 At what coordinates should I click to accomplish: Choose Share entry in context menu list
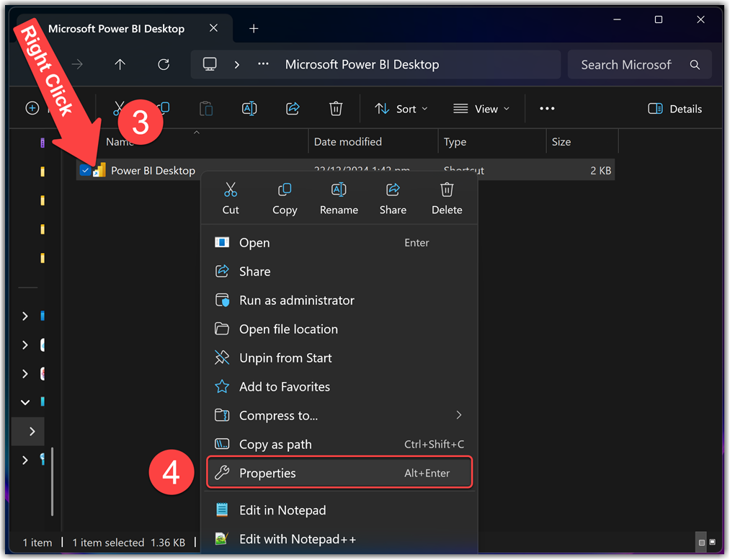pyautogui.click(x=339, y=272)
